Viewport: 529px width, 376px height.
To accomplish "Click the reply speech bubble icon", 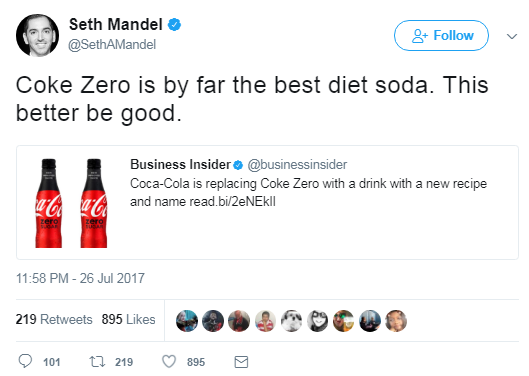I will coord(25,361).
